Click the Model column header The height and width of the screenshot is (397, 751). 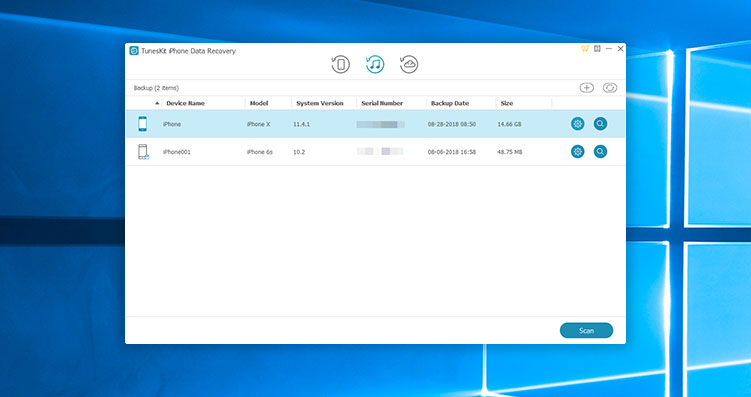(259, 103)
